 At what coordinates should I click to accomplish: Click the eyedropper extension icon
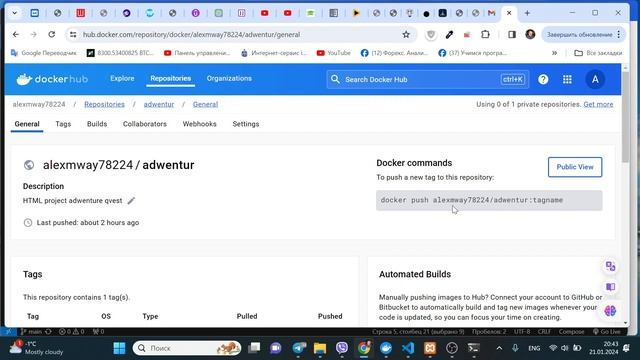pos(449,35)
